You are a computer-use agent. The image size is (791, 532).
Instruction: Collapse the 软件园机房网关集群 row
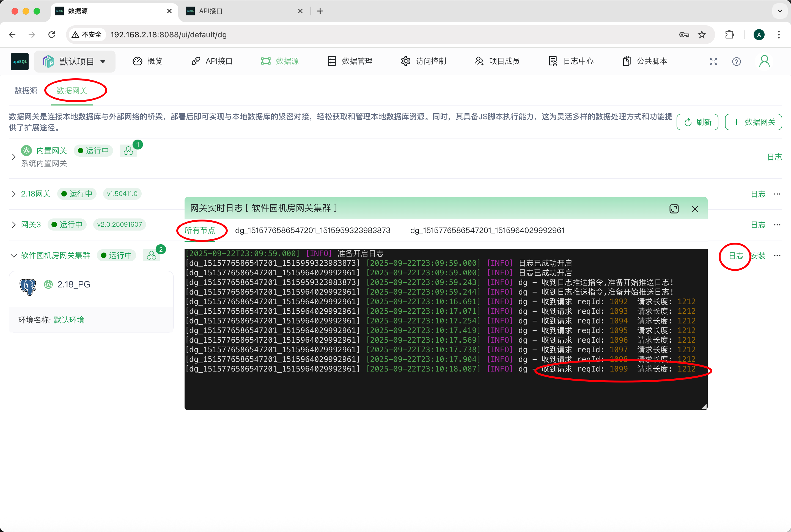coord(13,256)
